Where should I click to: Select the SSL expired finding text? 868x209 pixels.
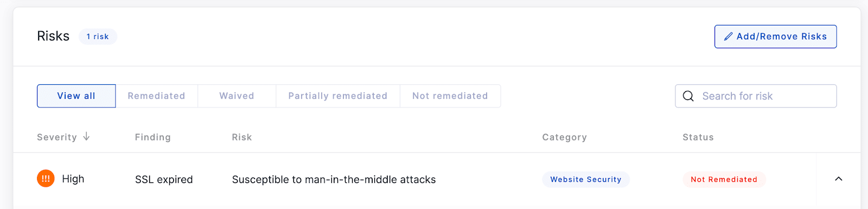tap(164, 180)
